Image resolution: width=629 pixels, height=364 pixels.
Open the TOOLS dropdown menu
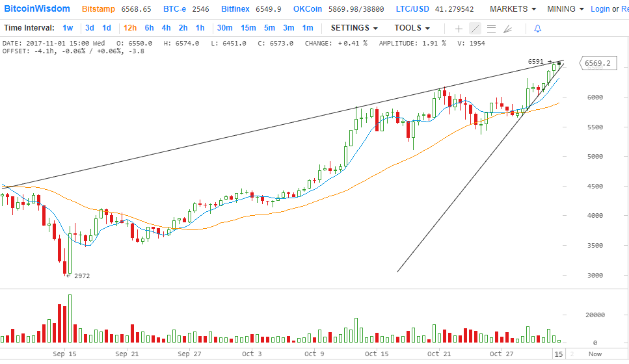pyautogui.click(x=412, y=28)
